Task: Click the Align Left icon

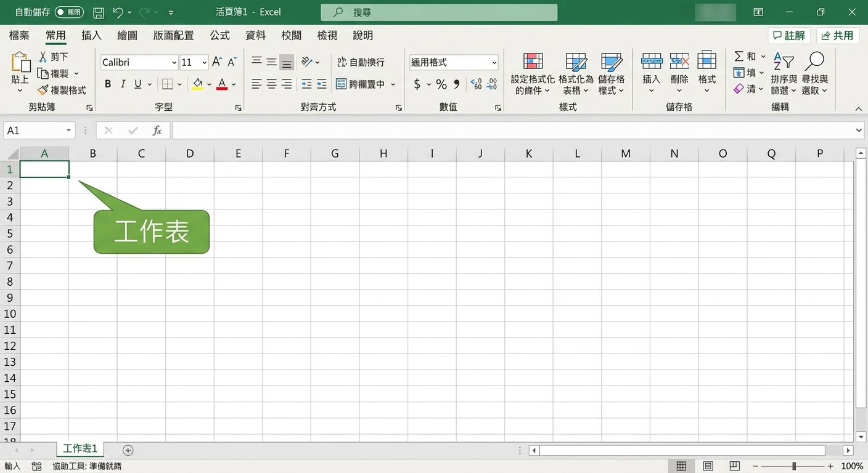Action: coord(256,84)
